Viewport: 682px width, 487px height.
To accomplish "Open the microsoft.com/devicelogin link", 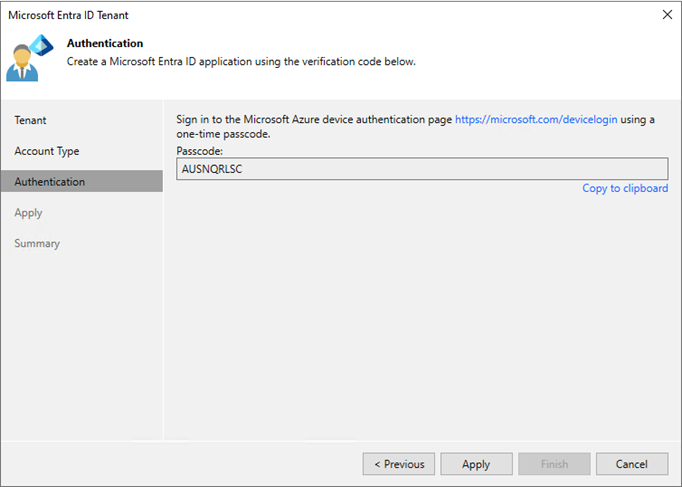I will [x=536, y=120].
